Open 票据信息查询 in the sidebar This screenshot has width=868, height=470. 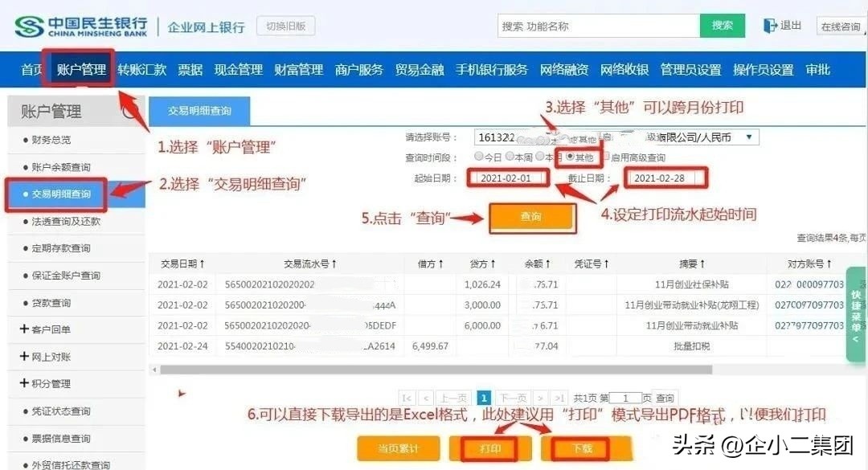(60, 439)
